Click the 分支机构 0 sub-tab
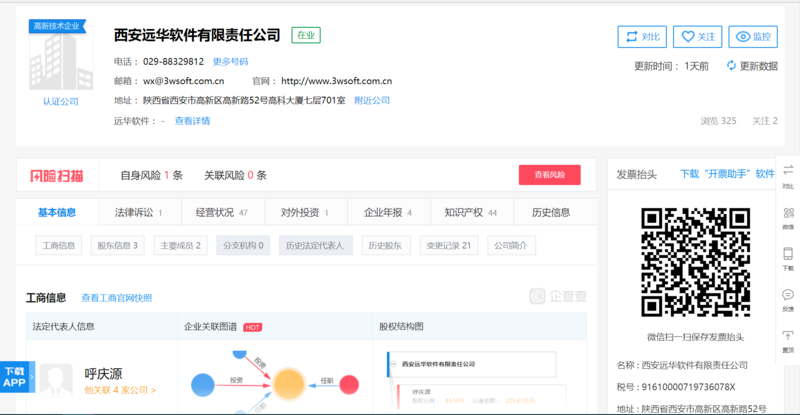The width and height of the screenshot is (800, 415). pos(243,246)
